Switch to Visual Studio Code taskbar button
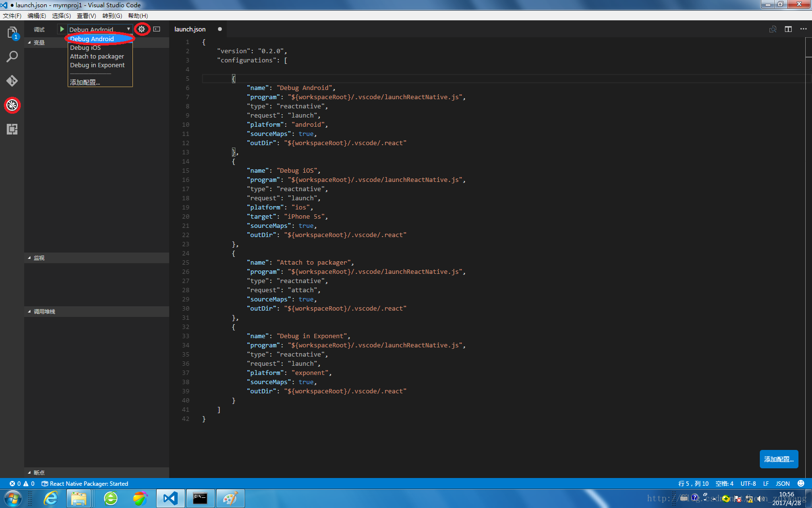The image size is (812, 508). pyautogui.click(x=170, y=498)
